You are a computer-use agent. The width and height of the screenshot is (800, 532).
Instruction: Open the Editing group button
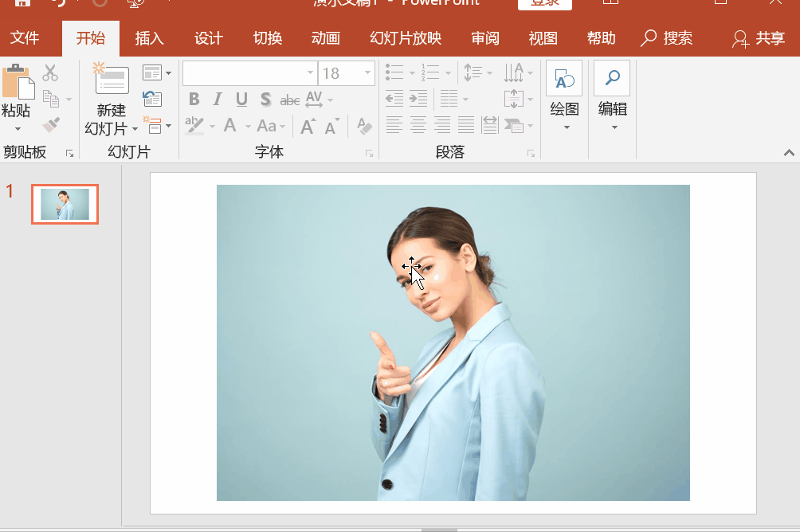(x=612, y=96)
